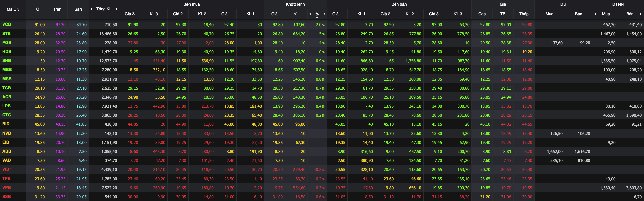The image size is (644, 201).
Task: Select the ACB stock code
Action: tap(7, 97)
